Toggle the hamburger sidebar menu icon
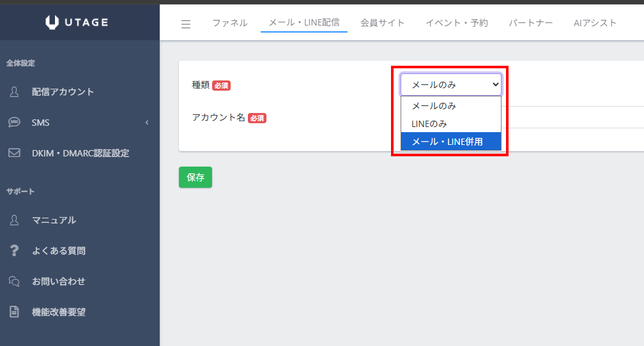The image size is (644, 346). [x=186, y=24]
